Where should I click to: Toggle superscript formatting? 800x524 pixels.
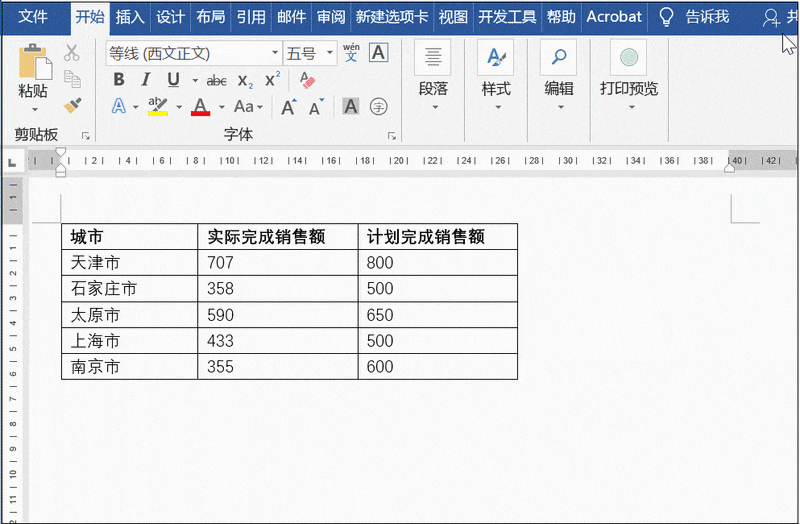click(x=272, y=80)
